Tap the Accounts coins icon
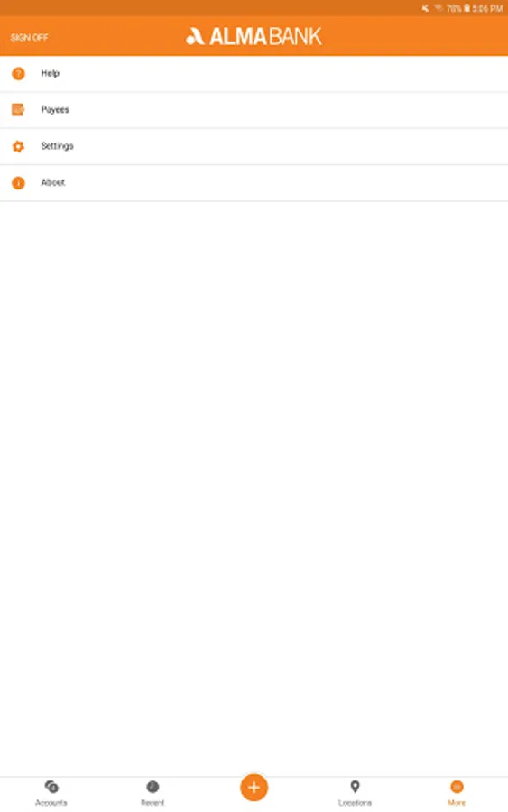The width and height of the screenshot is (508, 812). [x=51, y=787]
